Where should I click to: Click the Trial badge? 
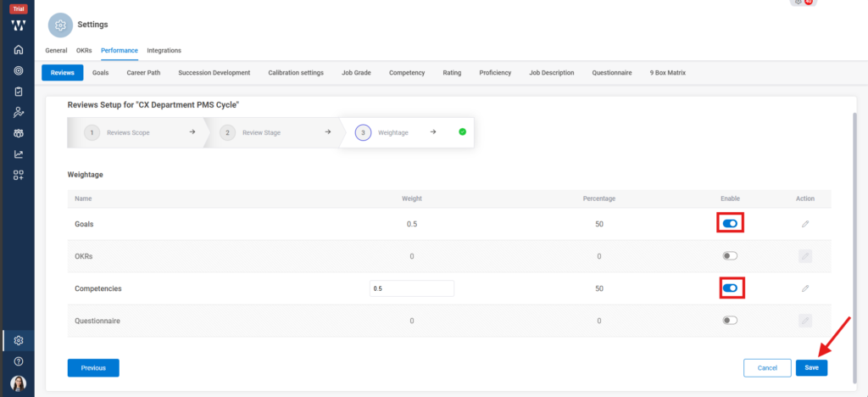pos(19,8)
